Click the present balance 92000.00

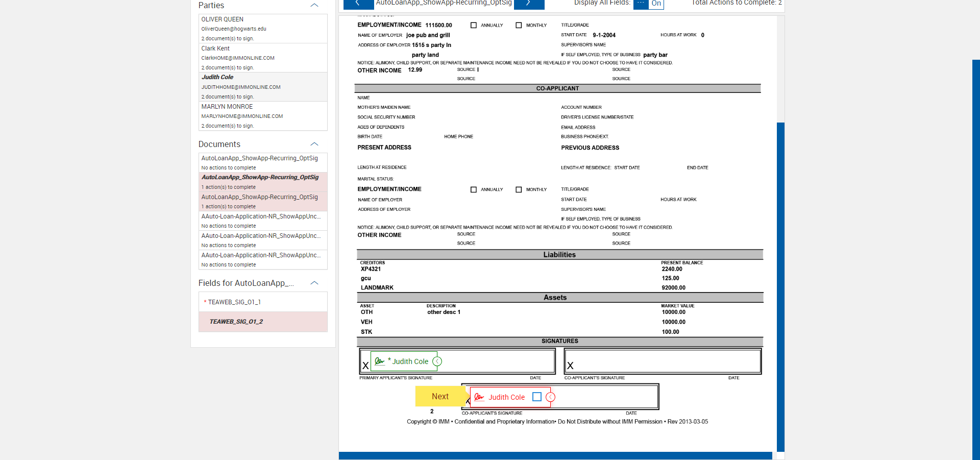674,288
